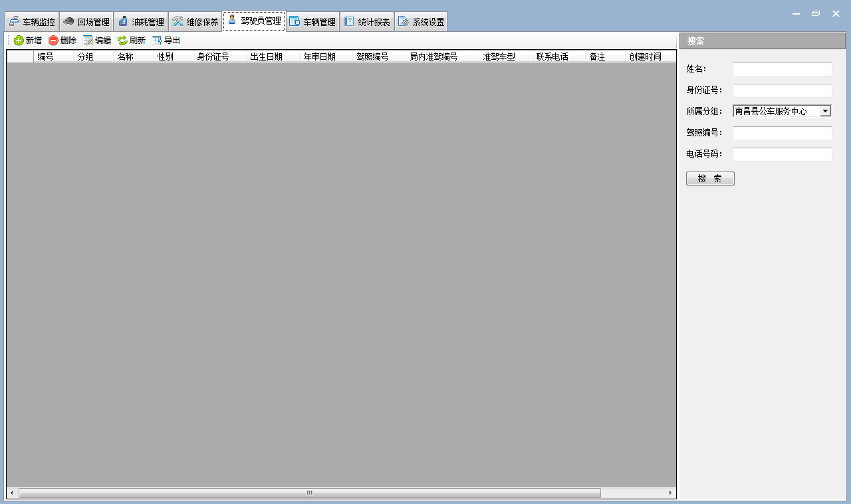This screenshot has height=504, width=851.
Task: Click the 姓名 name input field
Action: point(782,69)
